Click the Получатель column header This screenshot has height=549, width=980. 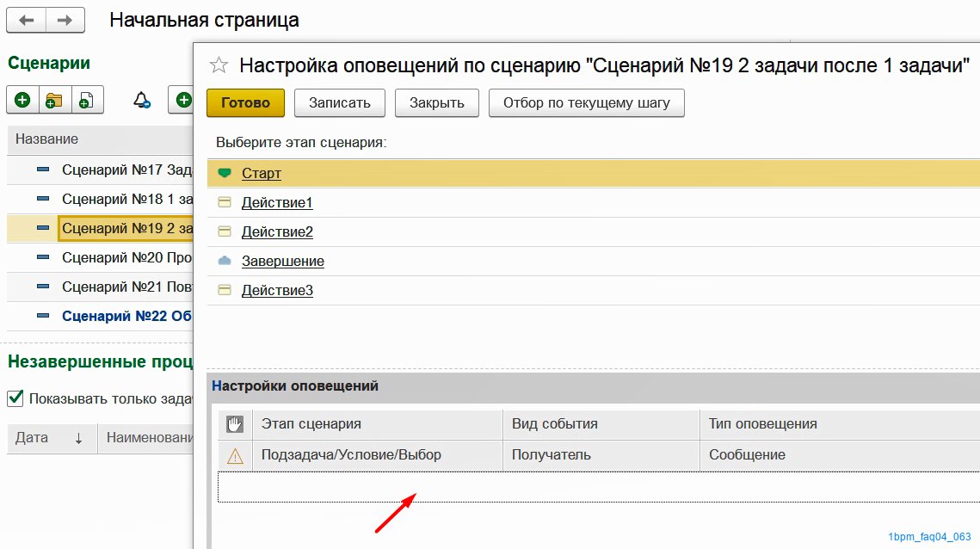601,456
